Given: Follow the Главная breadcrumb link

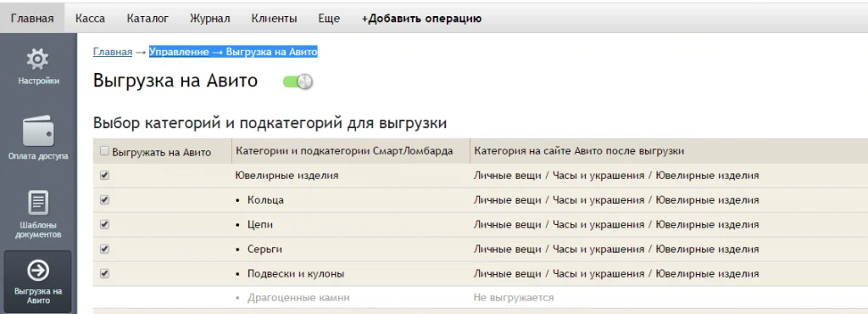Looking at the screenshot, I should (113, 52).
